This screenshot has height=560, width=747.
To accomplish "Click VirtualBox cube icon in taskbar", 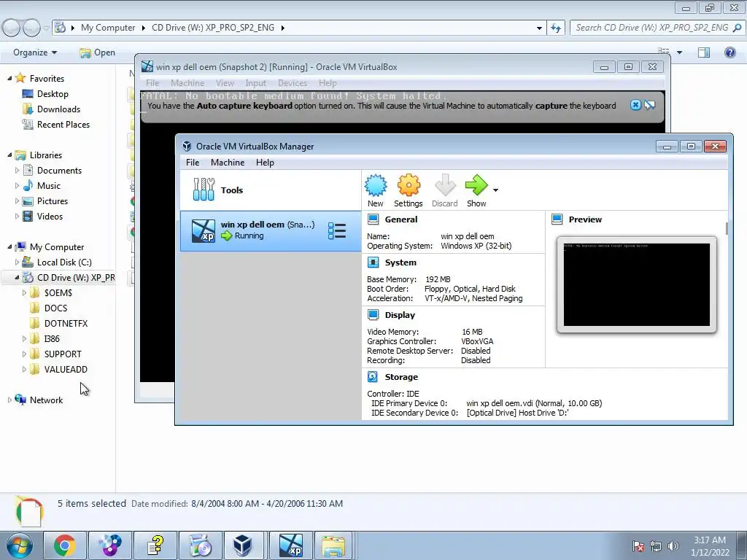I will tap(243, 545).
